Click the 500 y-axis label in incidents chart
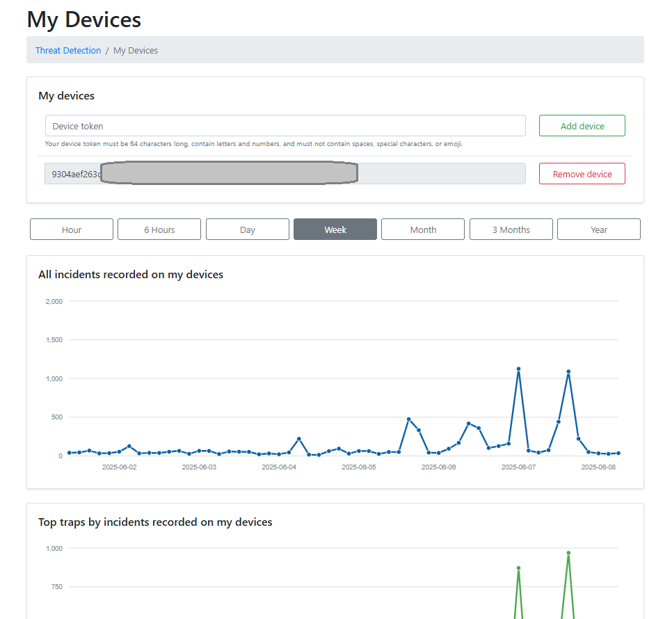The image size is (672, 619). (x=57, y=417)
